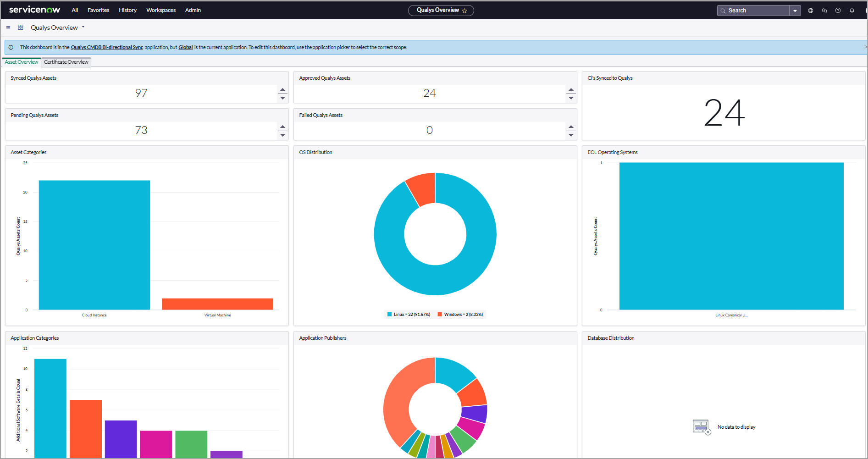868x459 pixels.
Task: Click the EOL Operating Systems bar
Action: 731,236
